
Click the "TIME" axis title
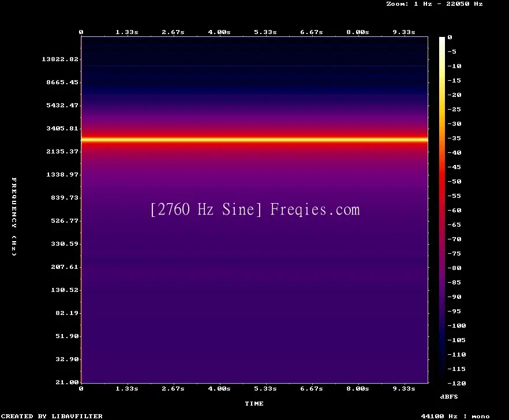[x=254, y=403]
